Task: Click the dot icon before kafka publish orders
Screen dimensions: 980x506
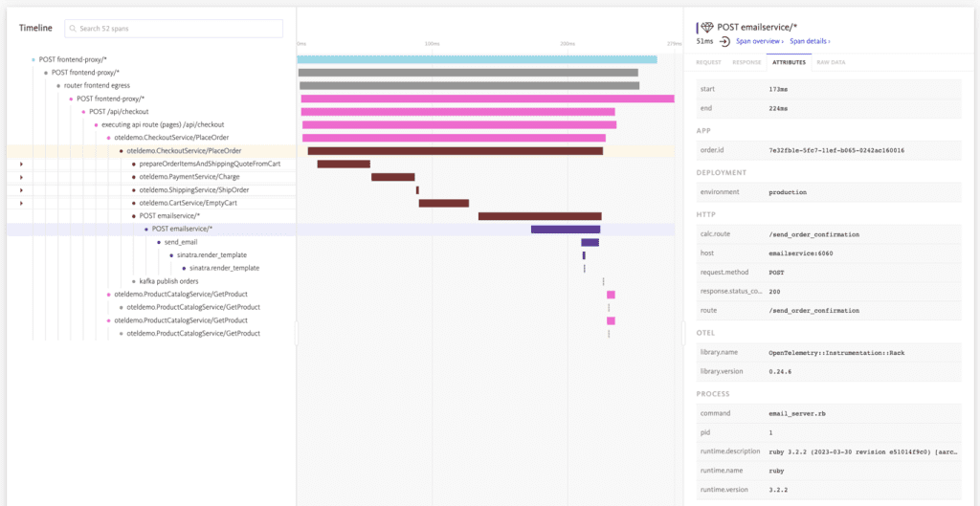Action: pos(134,281)
